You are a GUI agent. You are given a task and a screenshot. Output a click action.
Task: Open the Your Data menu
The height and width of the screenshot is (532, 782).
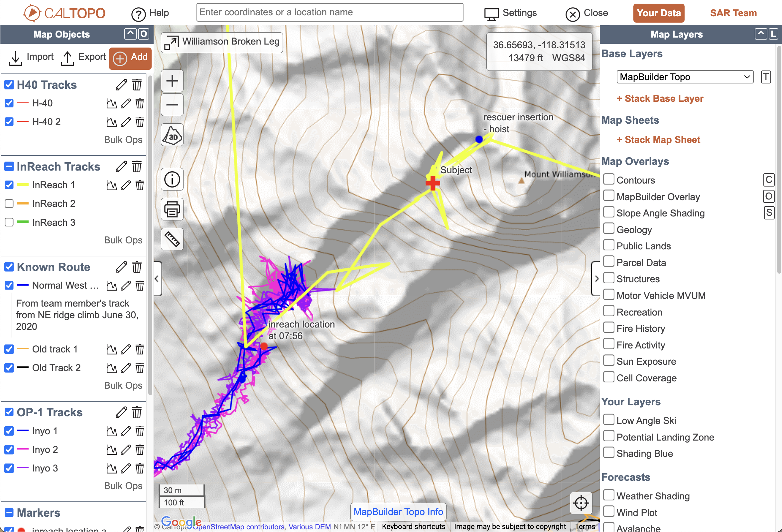coord(659,13)
